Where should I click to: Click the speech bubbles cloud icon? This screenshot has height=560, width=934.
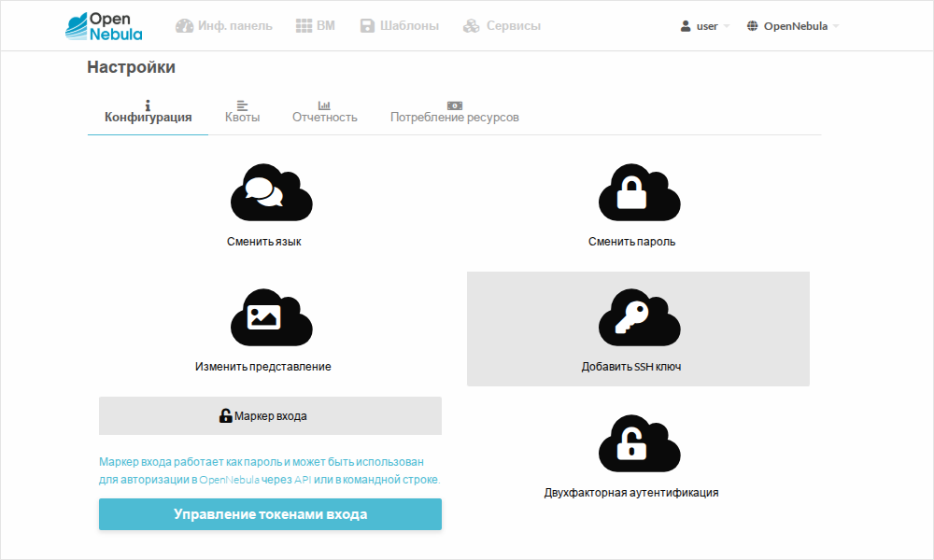[271, 193]
